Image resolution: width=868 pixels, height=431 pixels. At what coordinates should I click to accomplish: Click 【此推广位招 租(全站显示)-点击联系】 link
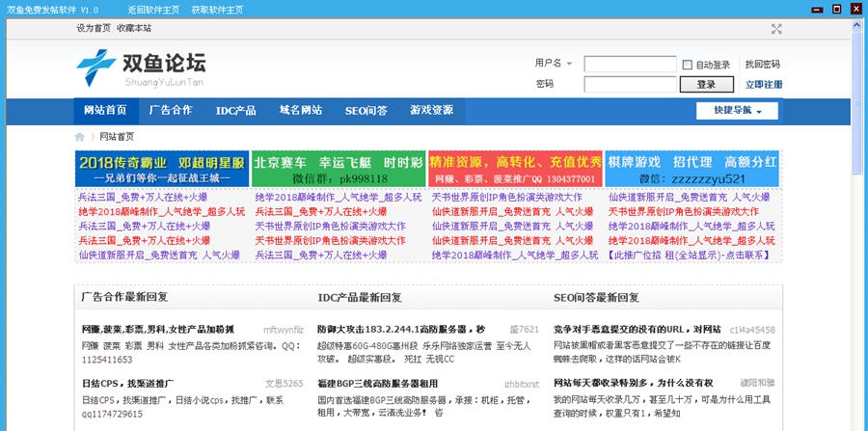pyautogui.click(x=688, y=256)
